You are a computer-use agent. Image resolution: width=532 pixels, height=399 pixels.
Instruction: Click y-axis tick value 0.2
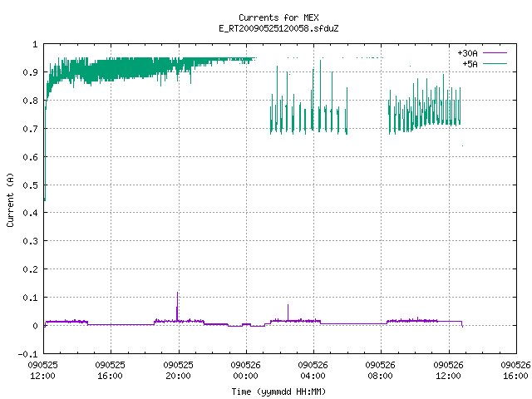click(30, 269)
